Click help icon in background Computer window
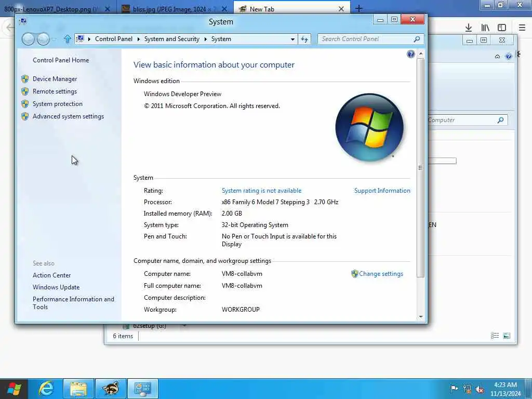The width and height of the screenshot is (532, 399). (x=508, y=56)
